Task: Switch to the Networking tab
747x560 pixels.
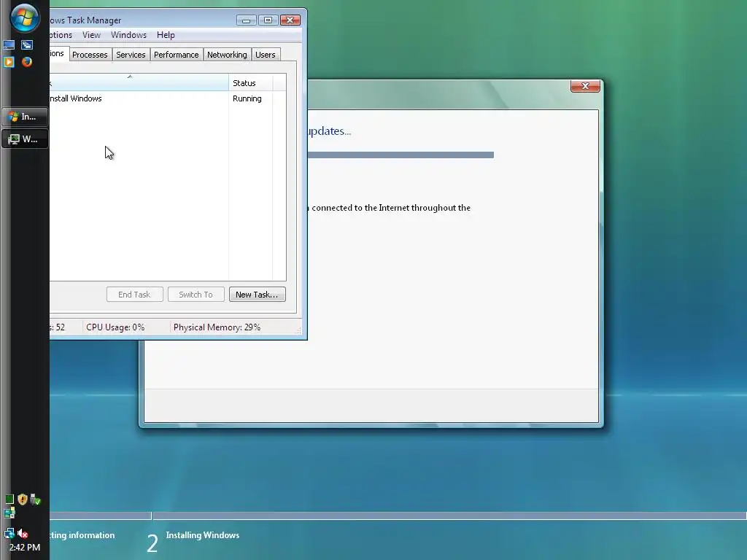Action: tap(227, 55)
